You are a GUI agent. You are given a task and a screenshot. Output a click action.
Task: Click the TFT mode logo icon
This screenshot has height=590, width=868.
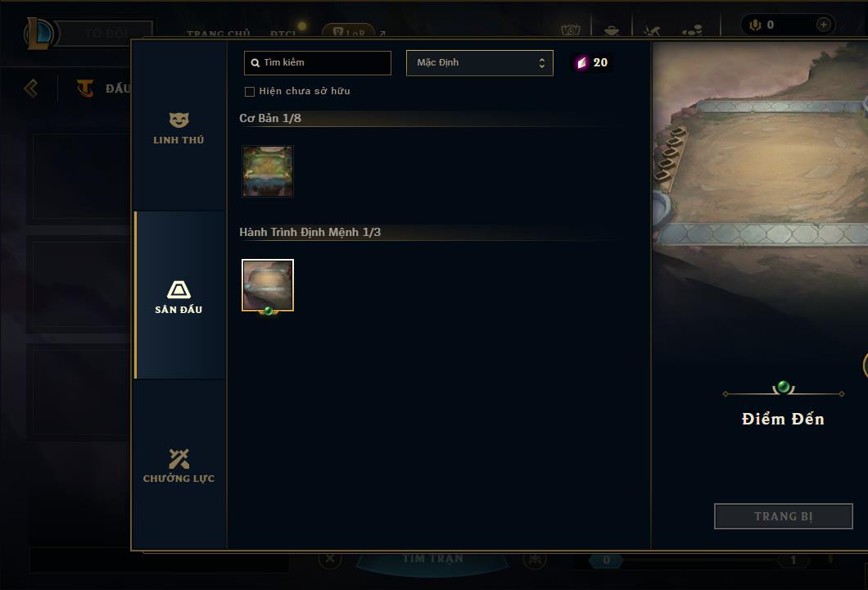84,88
